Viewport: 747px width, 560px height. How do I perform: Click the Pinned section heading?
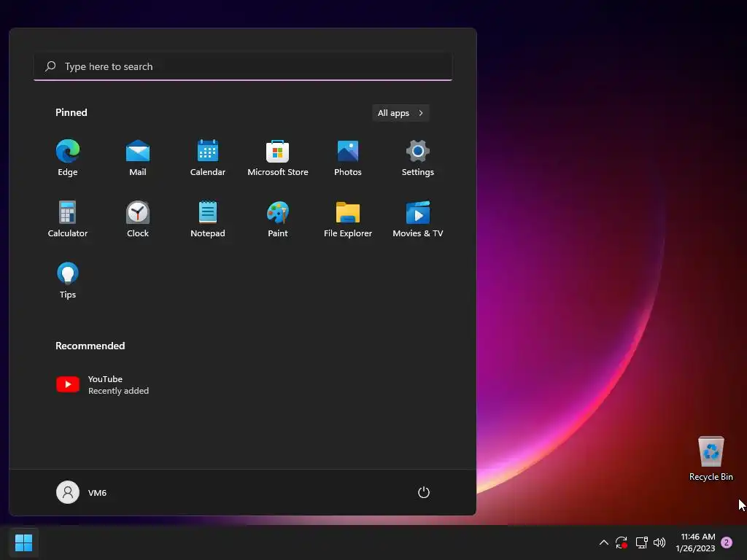[x=71, y=112]
